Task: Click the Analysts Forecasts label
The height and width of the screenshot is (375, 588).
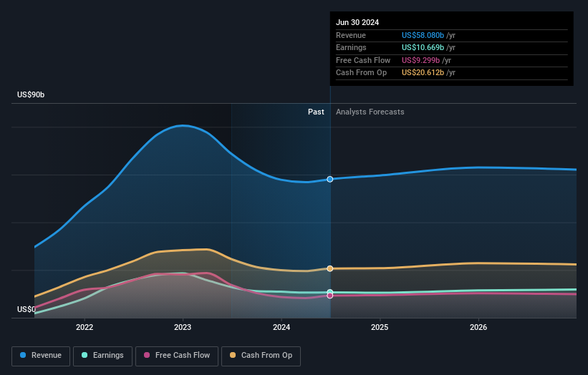Action: 370,112
